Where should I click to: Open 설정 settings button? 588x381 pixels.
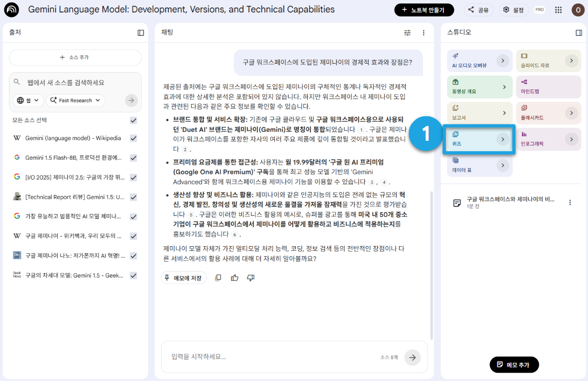point(514,10)
